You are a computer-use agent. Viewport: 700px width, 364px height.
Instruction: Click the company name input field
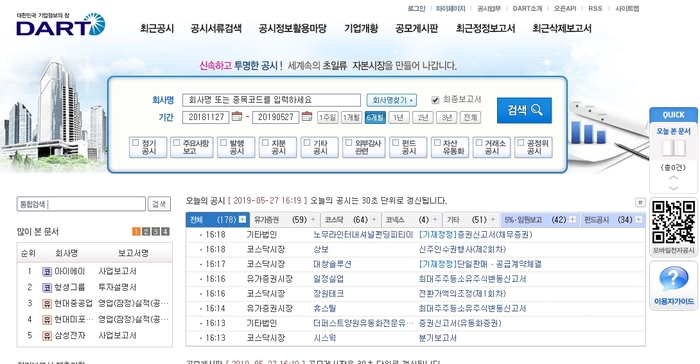[271, 100]
